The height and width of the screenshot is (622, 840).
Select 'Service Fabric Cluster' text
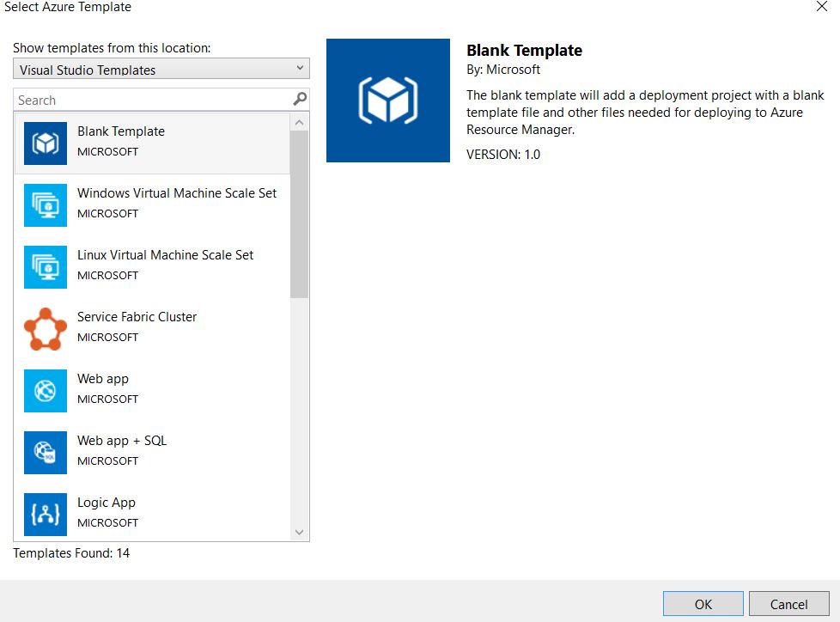[x=137, y=317]
